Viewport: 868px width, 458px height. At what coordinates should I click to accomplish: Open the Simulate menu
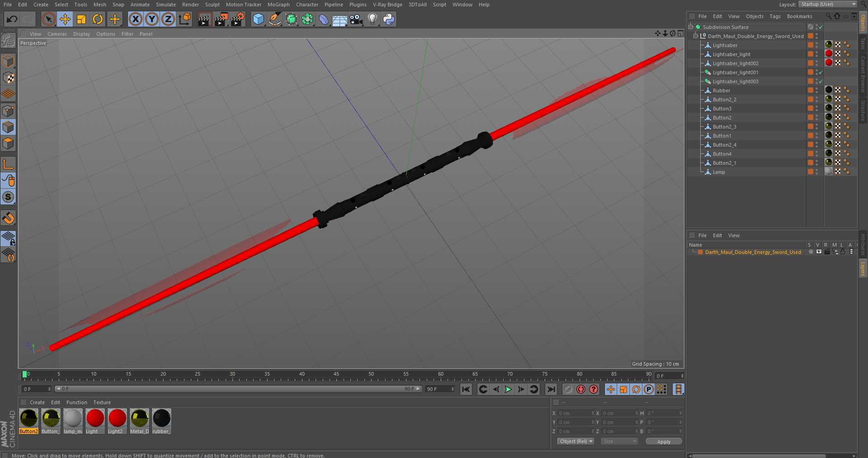(165, 5)
